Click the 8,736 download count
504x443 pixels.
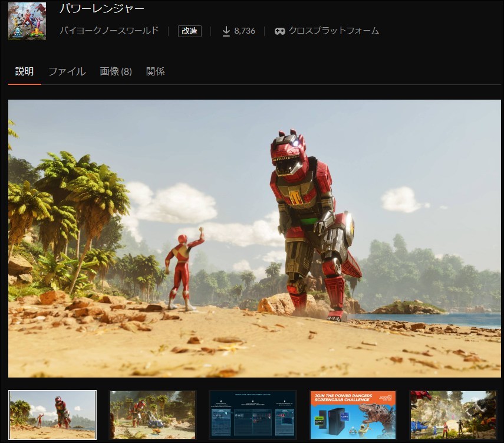(245, 31)
